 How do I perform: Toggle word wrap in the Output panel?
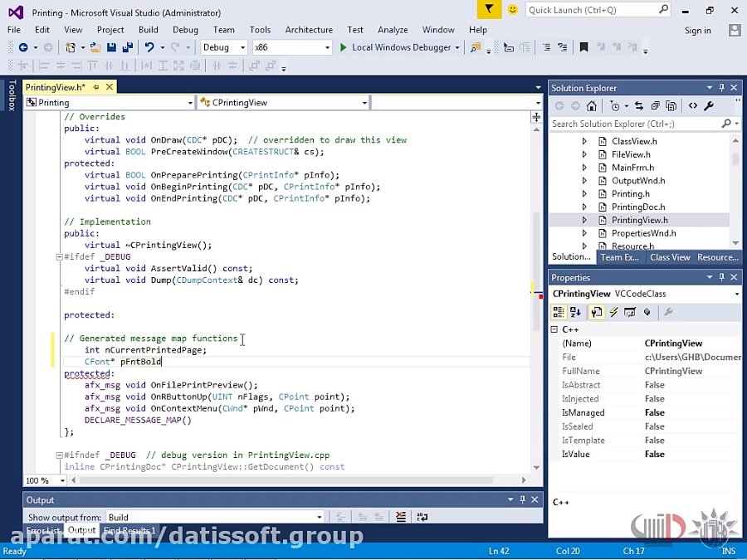click(422, 517)
